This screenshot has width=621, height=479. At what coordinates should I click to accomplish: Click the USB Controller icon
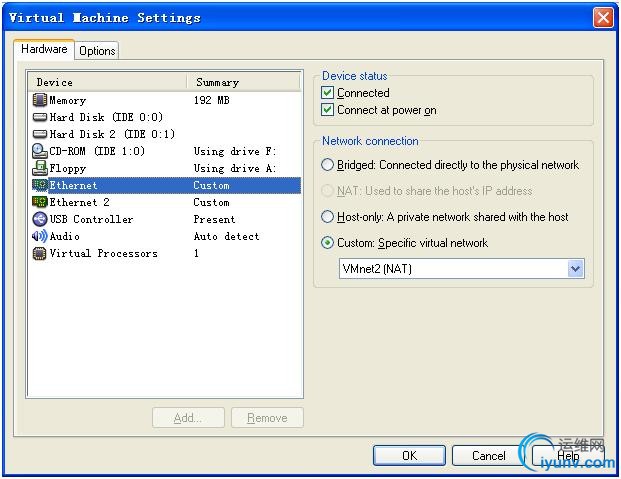pyautogui.click(x=40, y=219)
